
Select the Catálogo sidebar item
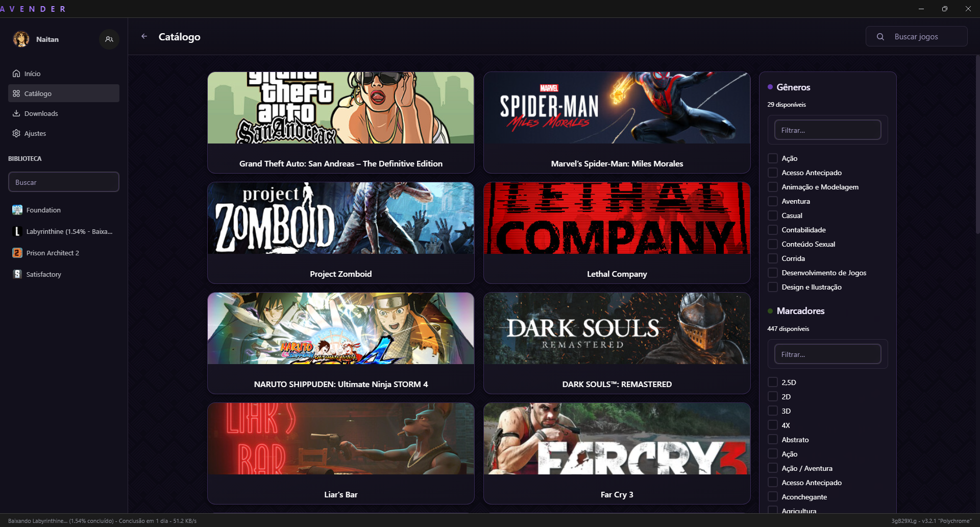coord(64,93)
